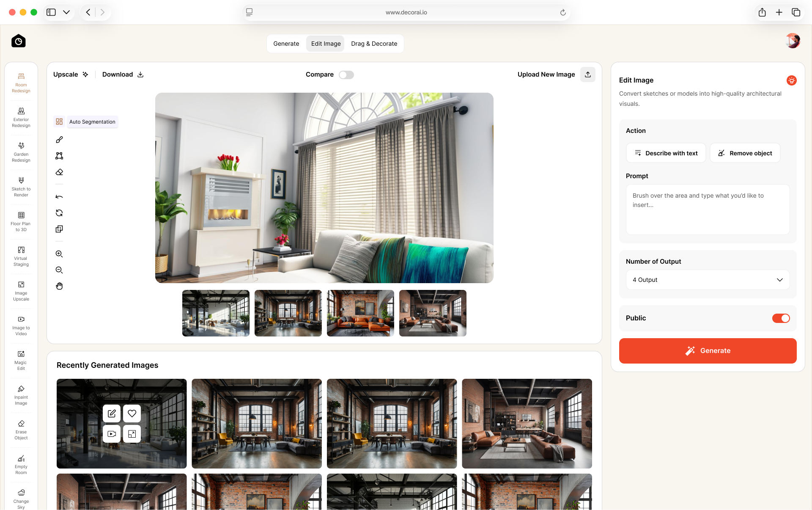The height and width of the screenshot is (510, 812).
Task: Click the Decor AI home logo
Action: click(x=18, y=41)
